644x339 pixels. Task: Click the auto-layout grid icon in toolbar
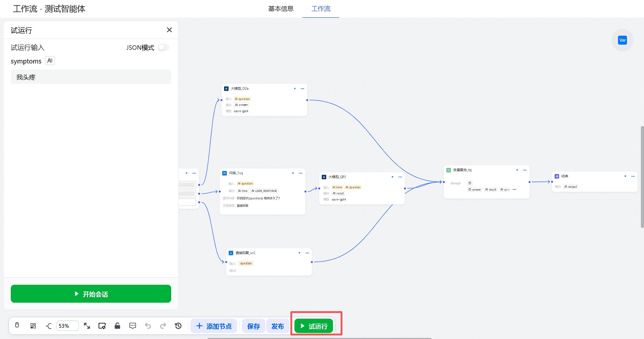[33, 326]
